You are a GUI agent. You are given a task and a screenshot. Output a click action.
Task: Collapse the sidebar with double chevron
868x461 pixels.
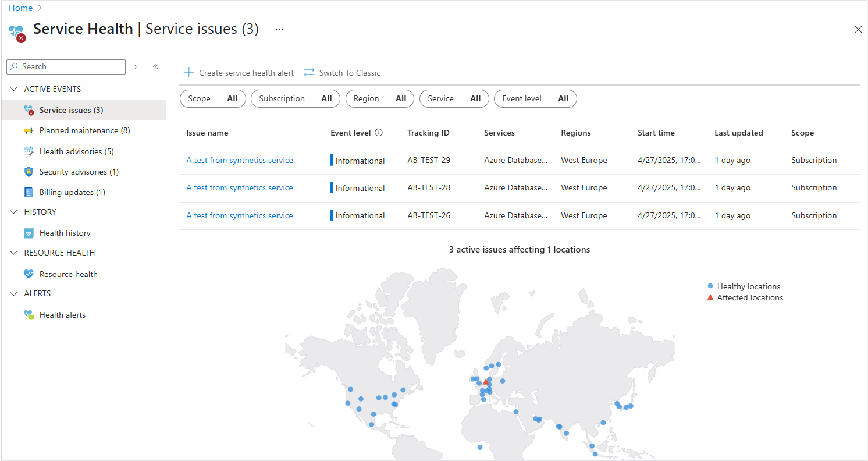coord(155,67)
